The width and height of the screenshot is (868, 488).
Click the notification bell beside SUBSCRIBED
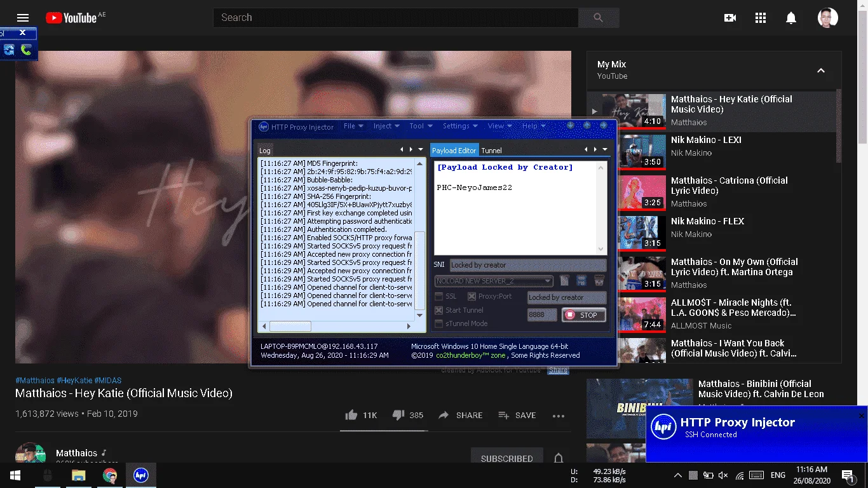(559, 458)
